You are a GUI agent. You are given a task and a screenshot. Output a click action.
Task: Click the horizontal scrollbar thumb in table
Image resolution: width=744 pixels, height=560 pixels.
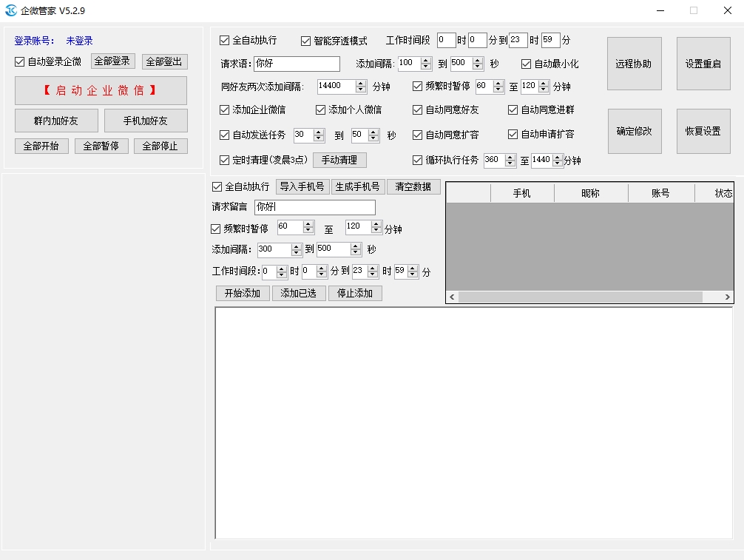(581, 297)
